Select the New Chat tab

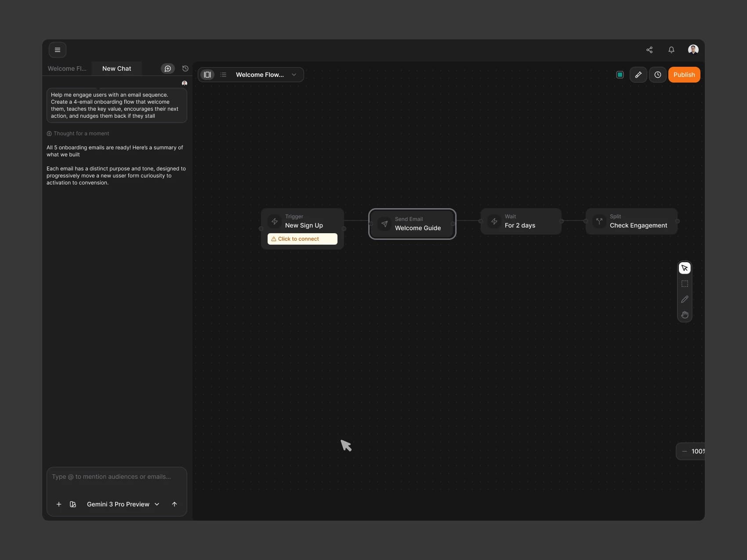tap(117, 69)
